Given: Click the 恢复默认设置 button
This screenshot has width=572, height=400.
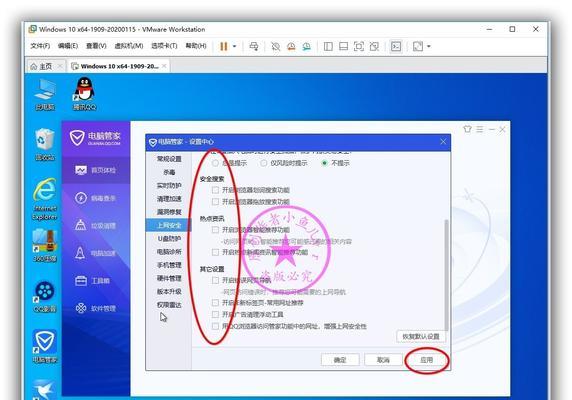Looking at the screenshot, I should 421,336.
